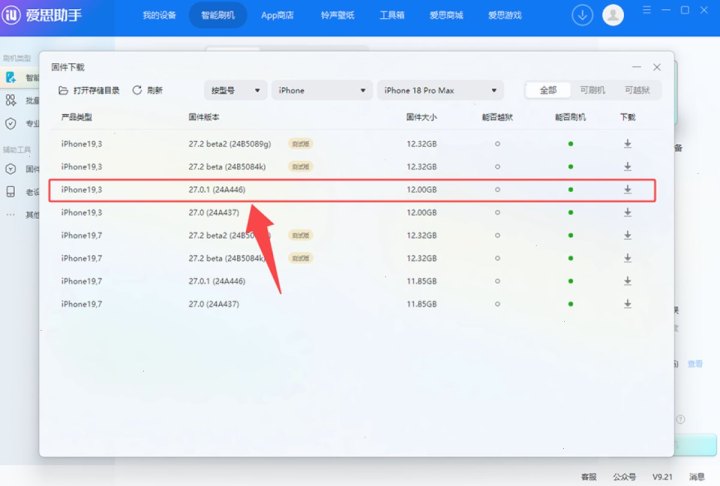Select the old device phone sidebar icon
Viewport: 720px width, 486px height.
click(11, 192)
